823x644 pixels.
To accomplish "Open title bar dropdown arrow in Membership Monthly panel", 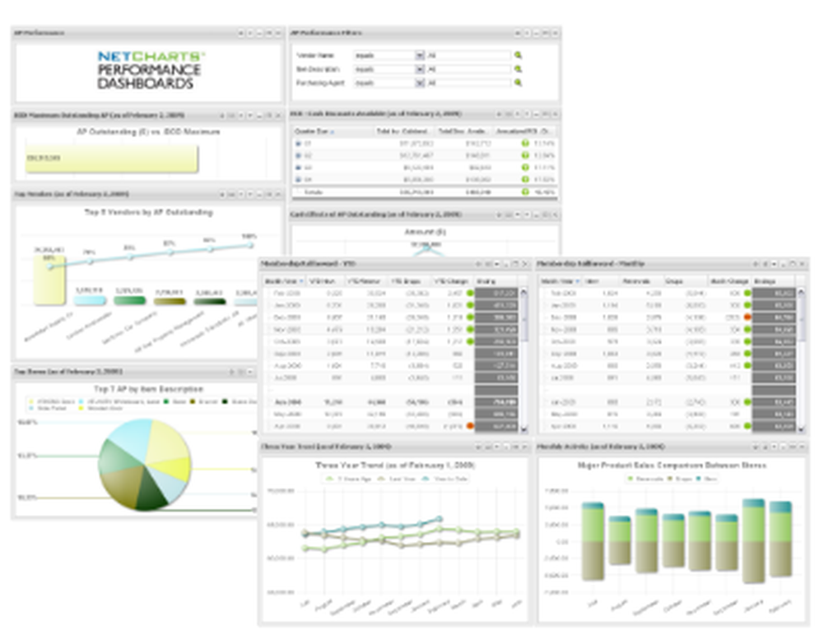I will pos(774,264).
